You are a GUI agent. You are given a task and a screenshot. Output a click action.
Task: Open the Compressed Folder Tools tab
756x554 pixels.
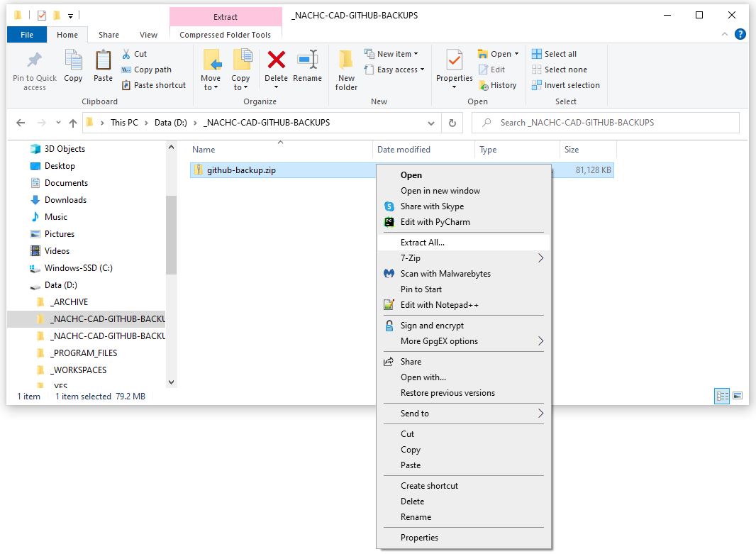point(225,35)
